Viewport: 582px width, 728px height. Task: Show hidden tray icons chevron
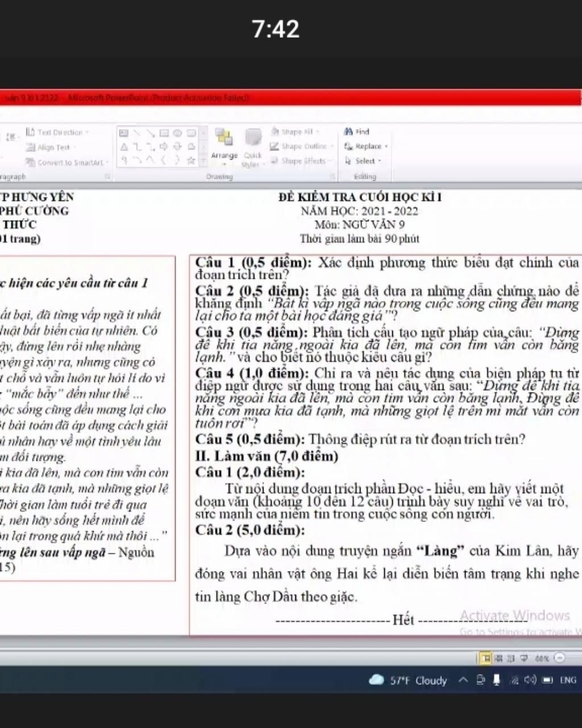tap(463, 680)
